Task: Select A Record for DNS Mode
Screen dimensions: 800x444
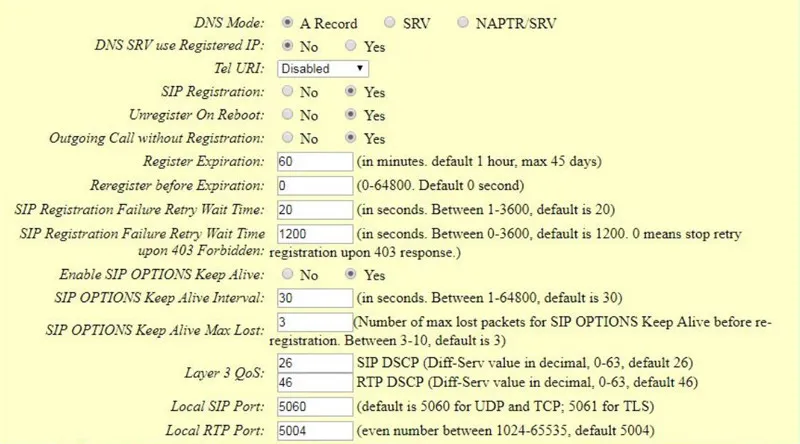Action: (x=288, y=22)
